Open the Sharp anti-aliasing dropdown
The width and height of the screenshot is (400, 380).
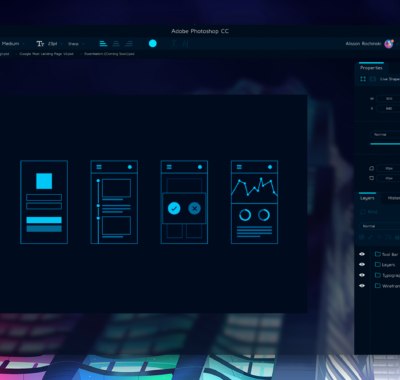pos(76,44)
